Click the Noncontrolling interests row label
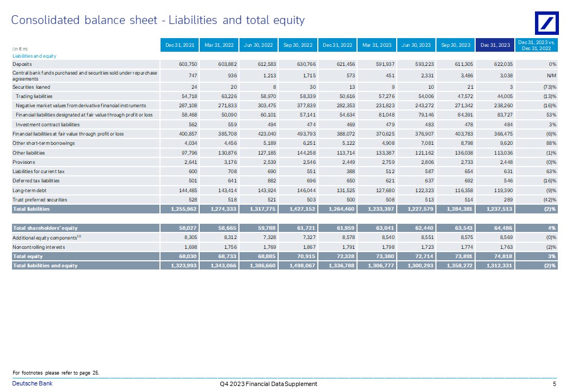566x392 pixels. tap(39, 247)
